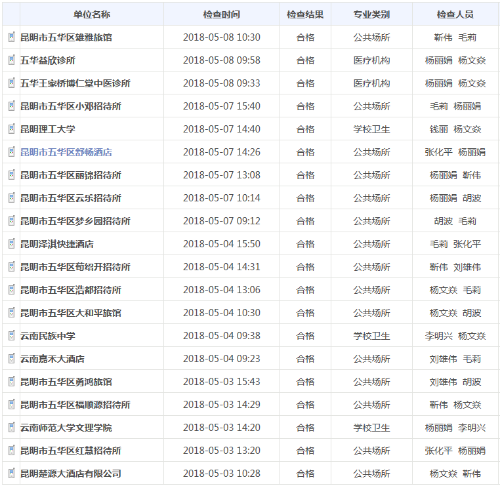The width and height of the screenshot is (500, 488).
Task: Click 公共场所 in the 云南嘉禾大酒店 row
Action: (x=372, y=359)
